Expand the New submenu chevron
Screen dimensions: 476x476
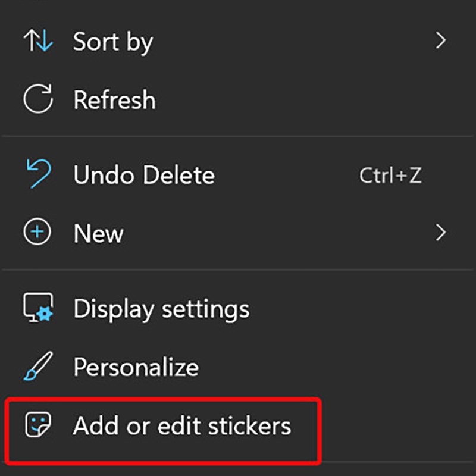click(441, 233)
